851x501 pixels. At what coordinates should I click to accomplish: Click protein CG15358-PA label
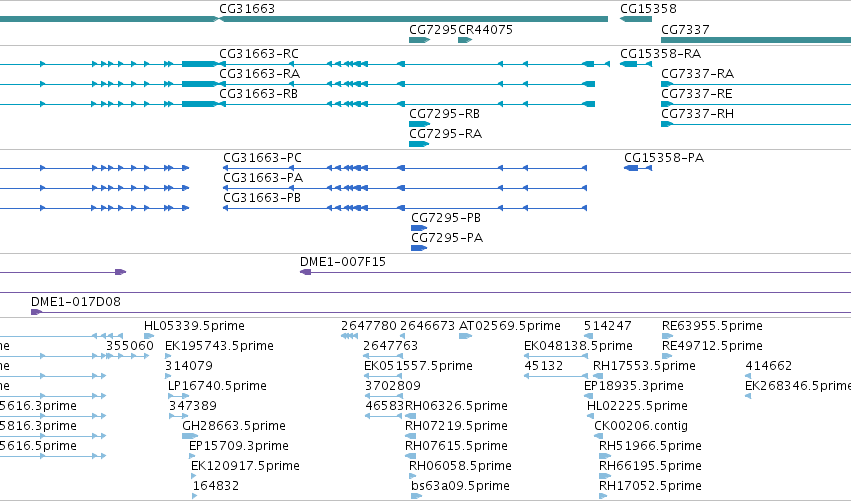664,158
